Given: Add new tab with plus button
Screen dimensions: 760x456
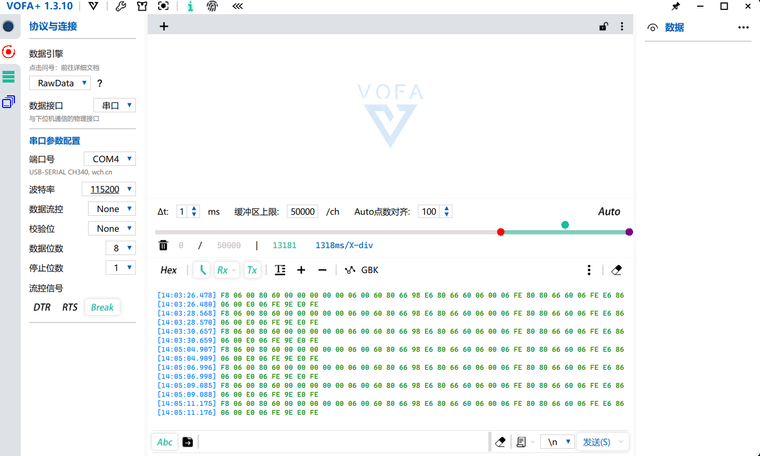Looking at the screenshot, I should 164,26.
